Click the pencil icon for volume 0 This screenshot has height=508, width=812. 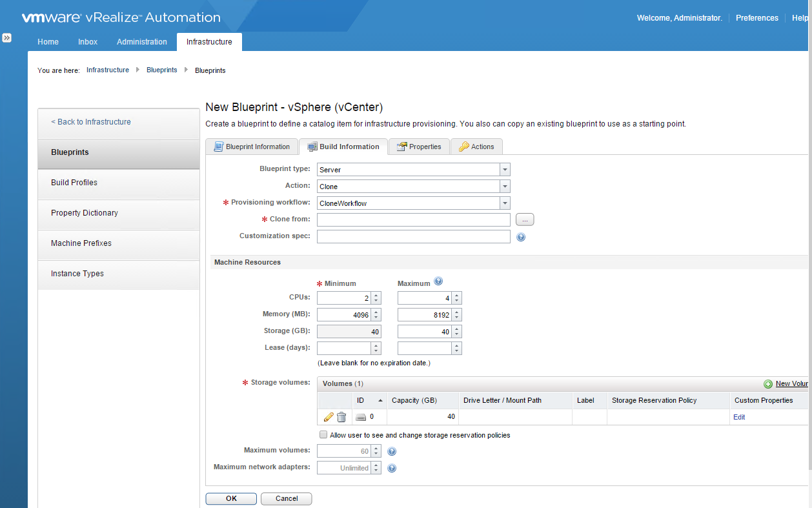(x=329, y=417)
